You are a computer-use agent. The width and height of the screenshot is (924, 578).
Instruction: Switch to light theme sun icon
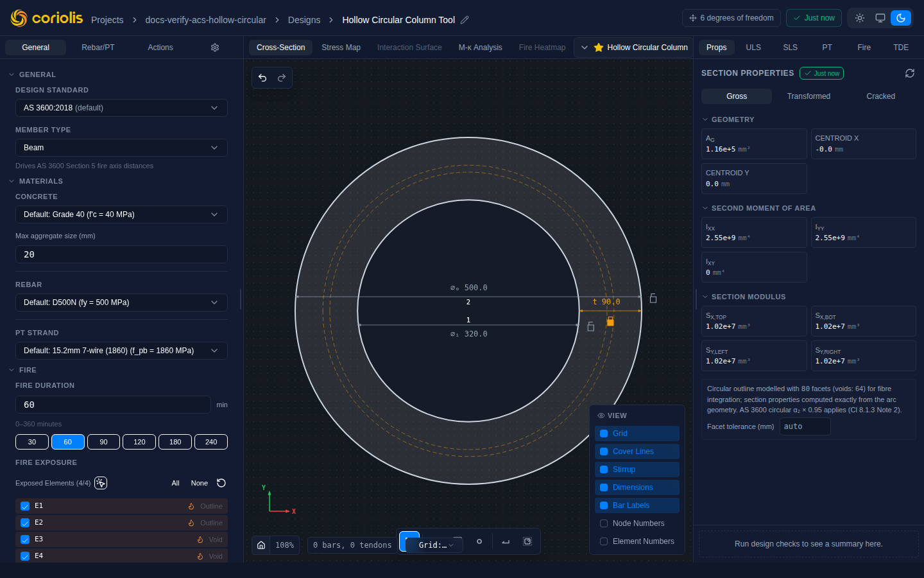coord(860,18)
